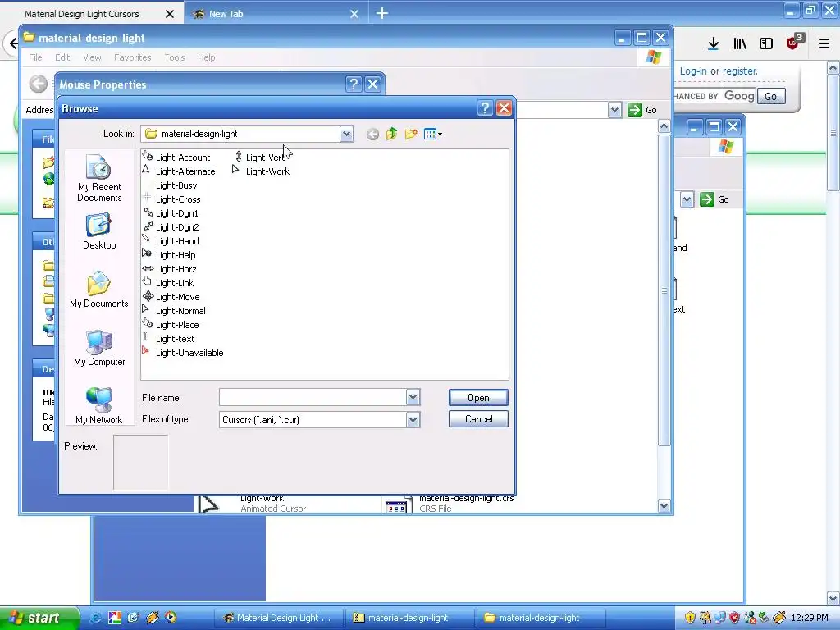Click the green Go button in explorer address bar

click(x=642, y=110)
